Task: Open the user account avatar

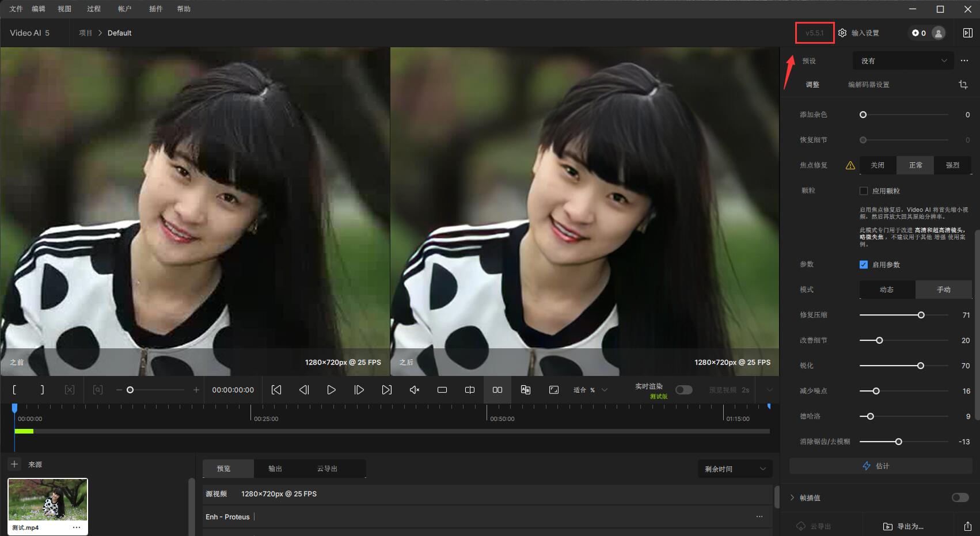Action: point(939,33)
